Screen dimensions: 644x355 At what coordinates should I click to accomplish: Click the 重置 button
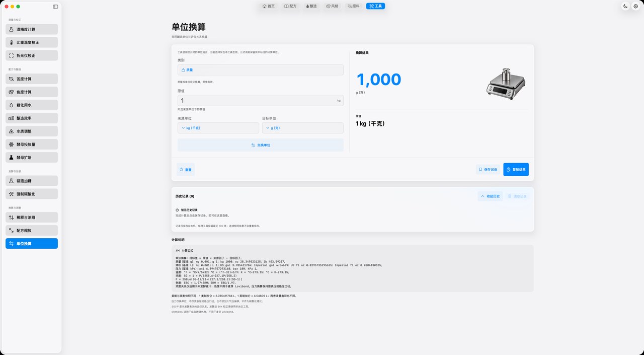186,170
